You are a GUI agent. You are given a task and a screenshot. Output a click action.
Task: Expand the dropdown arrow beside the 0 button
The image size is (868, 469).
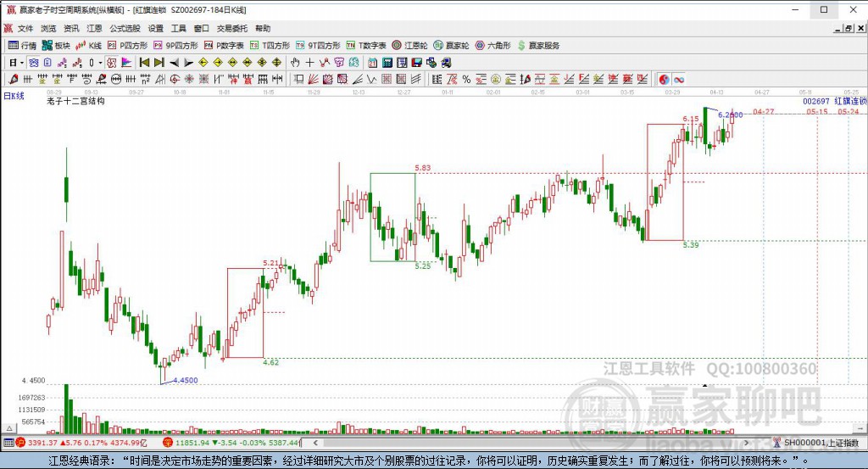coord(100,63)
